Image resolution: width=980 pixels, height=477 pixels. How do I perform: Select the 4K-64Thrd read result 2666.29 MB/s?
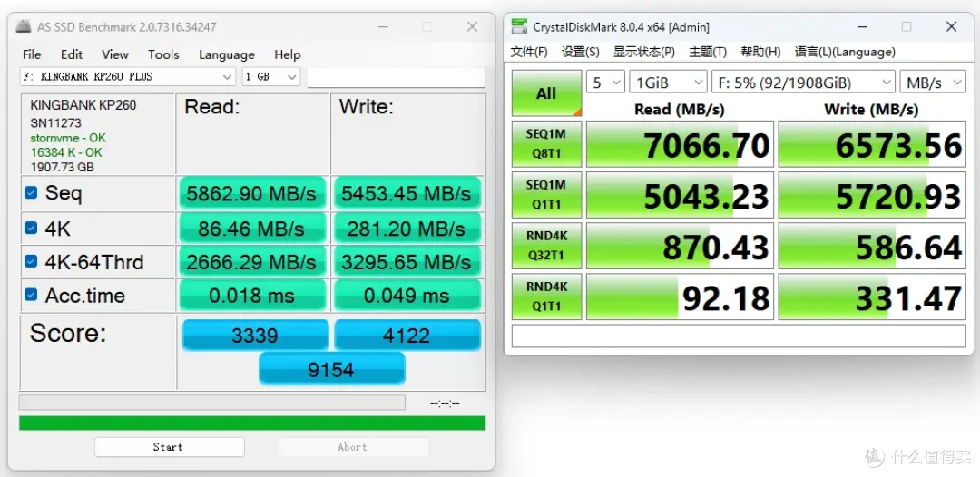pos(252,261)
